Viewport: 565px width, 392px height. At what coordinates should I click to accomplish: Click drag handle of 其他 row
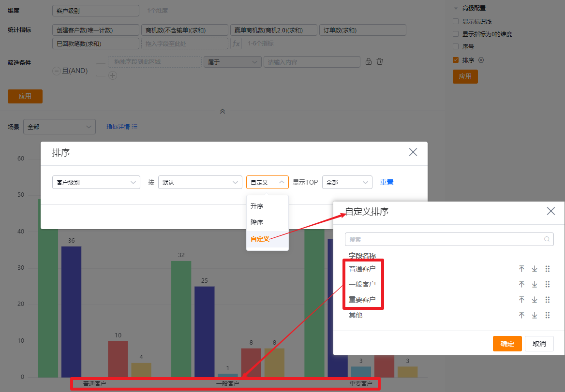[548, 315]
